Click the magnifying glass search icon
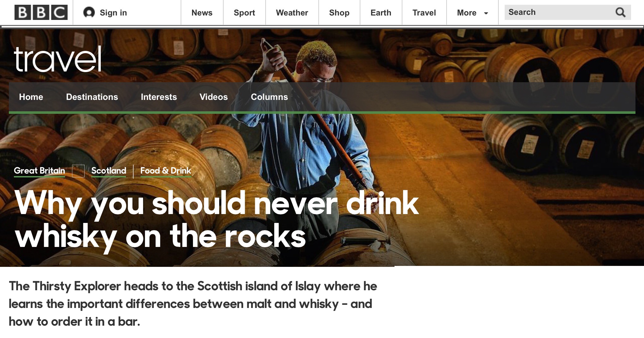The image size is (644, 338). click(620, 12)
